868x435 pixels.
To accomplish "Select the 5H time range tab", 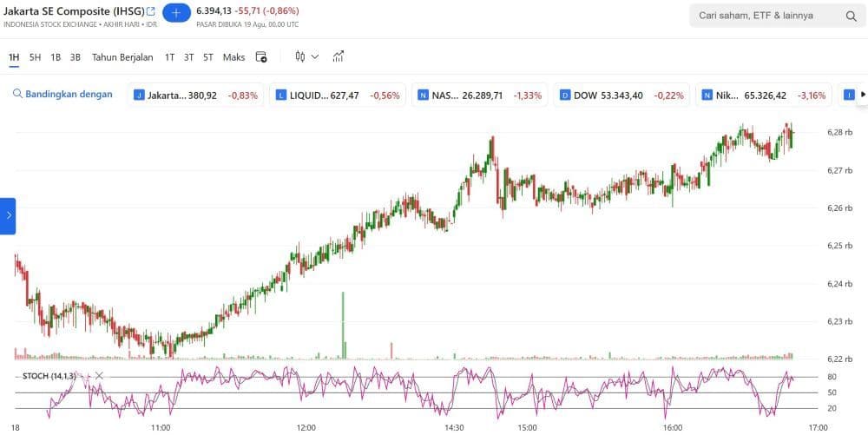I will (x=35, y=57).
